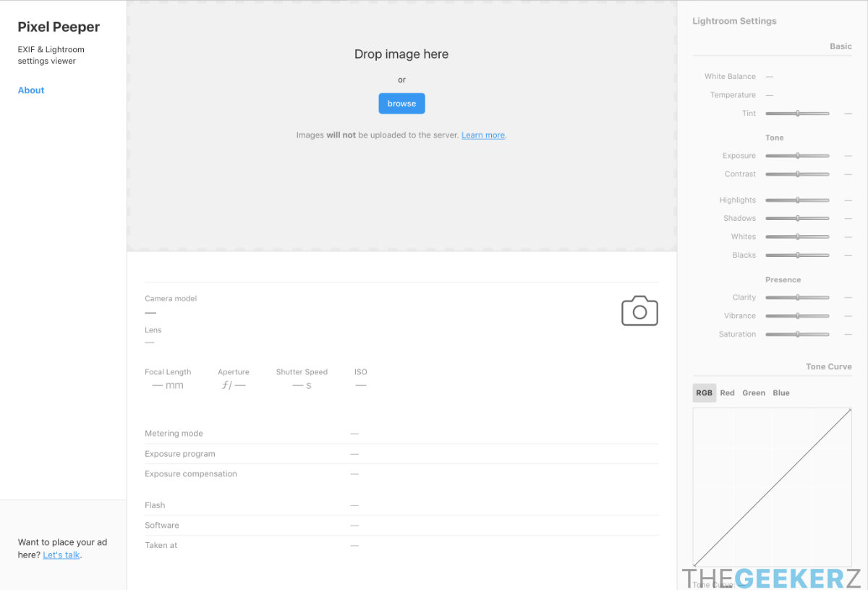This screenshot has height=590, width=868.
Task: Open the About page link
Action: [x=31, y=90]
